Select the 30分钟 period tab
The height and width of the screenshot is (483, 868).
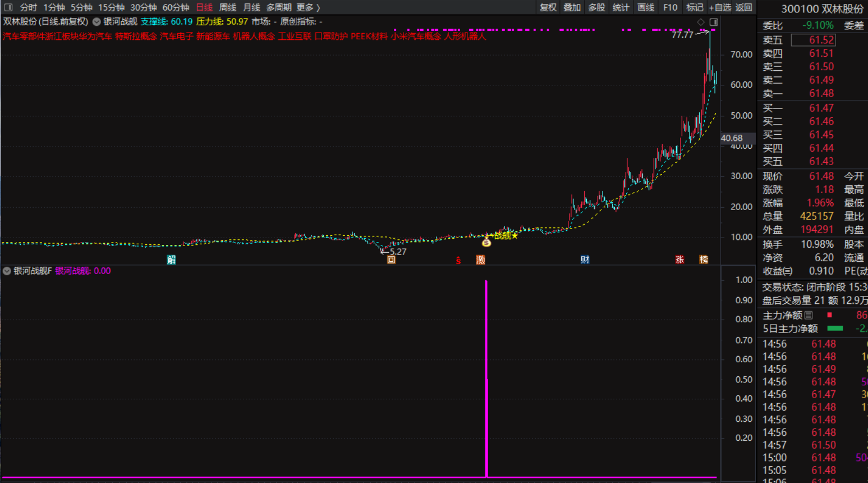click(143, 7)
